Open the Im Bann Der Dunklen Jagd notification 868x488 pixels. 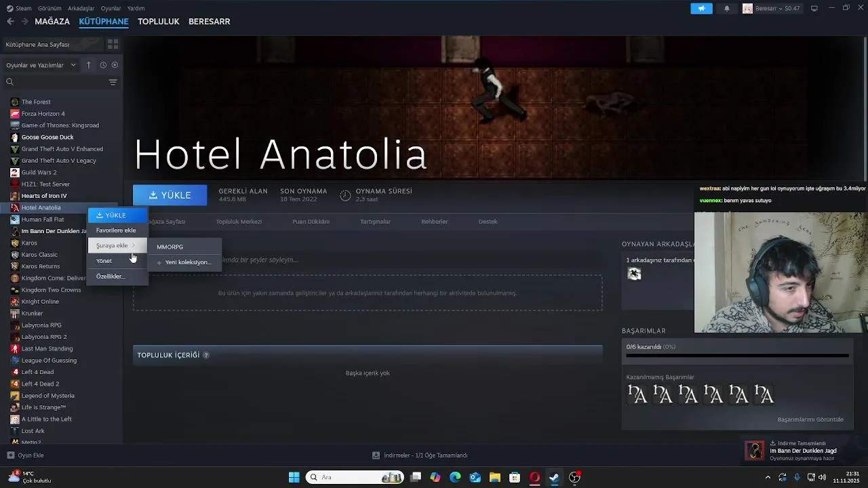pos(802,451)
